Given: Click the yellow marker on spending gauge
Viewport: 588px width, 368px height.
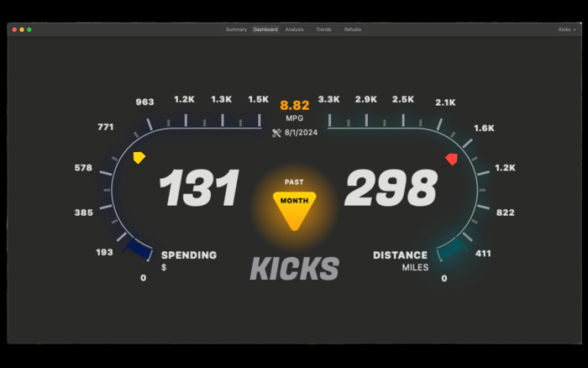Looking at the screenshot, I should point(139,158).
